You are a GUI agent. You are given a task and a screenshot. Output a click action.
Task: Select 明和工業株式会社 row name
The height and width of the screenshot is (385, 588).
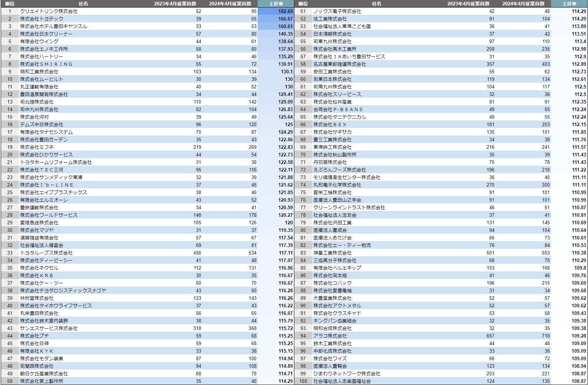pyautogui.click(x=39, y=72)
